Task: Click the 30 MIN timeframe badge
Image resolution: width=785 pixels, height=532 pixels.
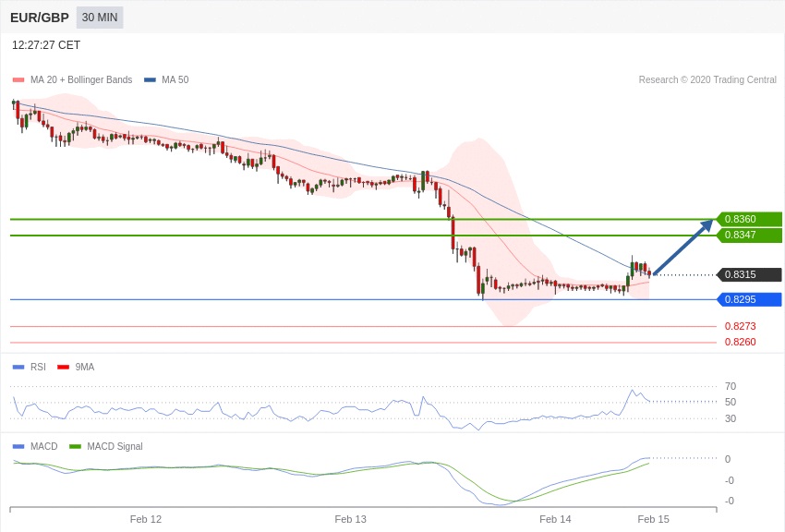Action: coord(100,18)
